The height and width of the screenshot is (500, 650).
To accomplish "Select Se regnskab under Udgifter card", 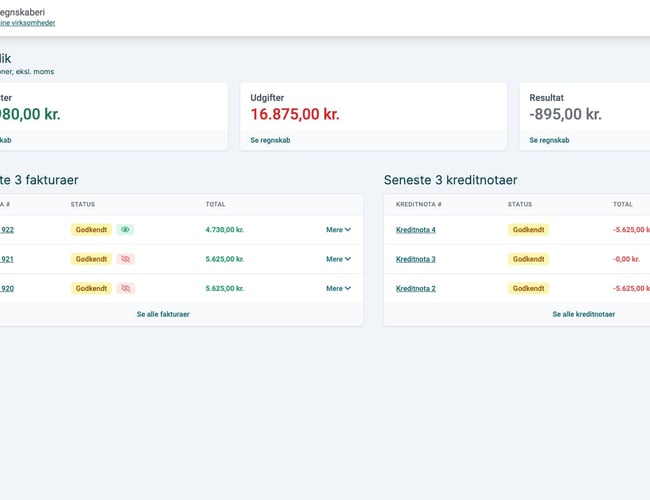I will coord(271,140).
